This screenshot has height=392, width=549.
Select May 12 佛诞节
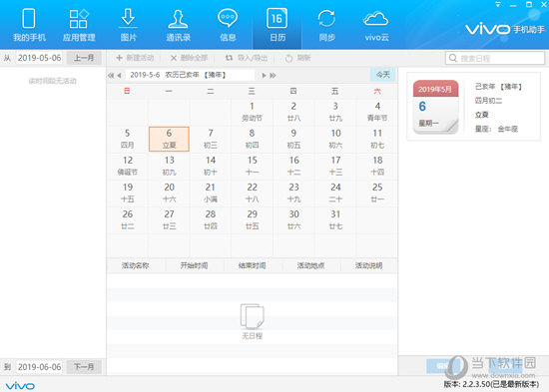pyautogui.click(x=128, y=166)
